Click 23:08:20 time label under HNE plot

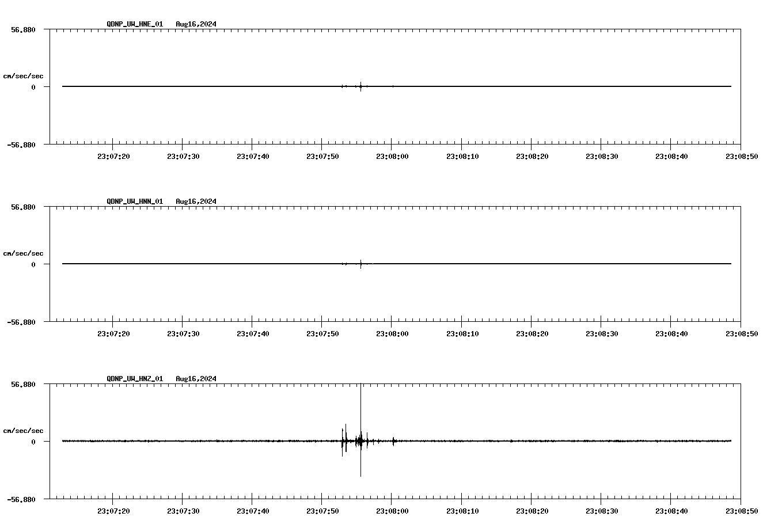pos(532,156)
